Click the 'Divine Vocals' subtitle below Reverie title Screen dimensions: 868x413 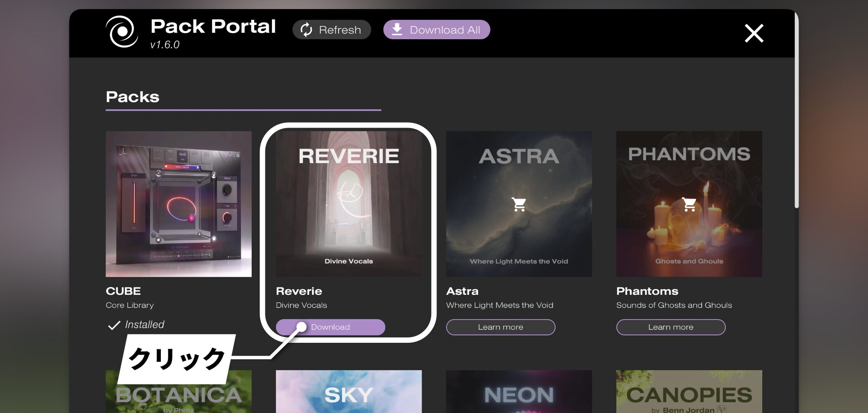coord(301,305)
